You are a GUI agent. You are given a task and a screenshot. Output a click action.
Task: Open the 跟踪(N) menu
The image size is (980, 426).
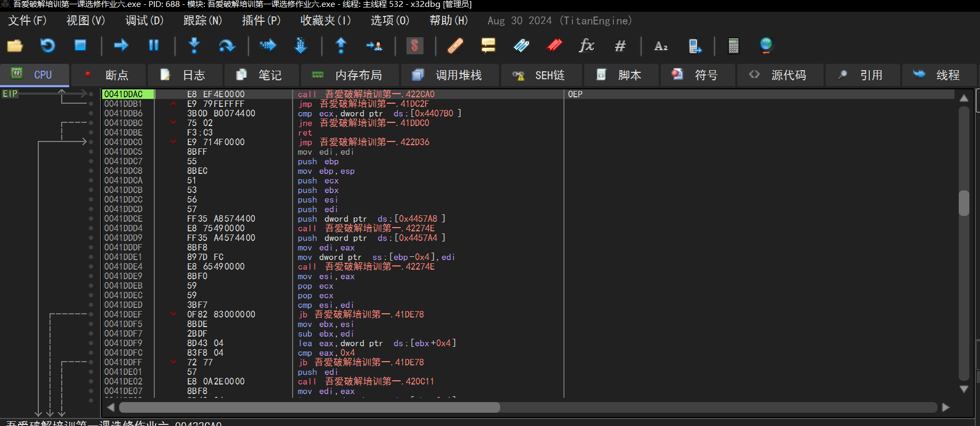[x=203, y=21]
